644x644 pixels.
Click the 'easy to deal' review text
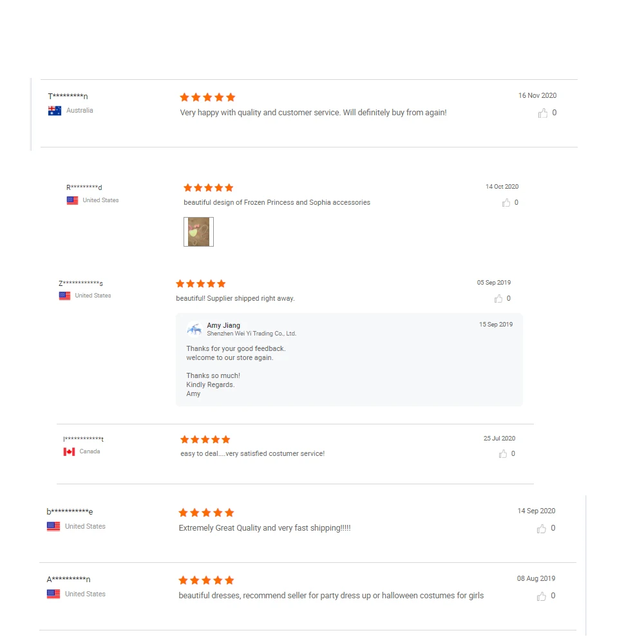[x=252, y=454]
